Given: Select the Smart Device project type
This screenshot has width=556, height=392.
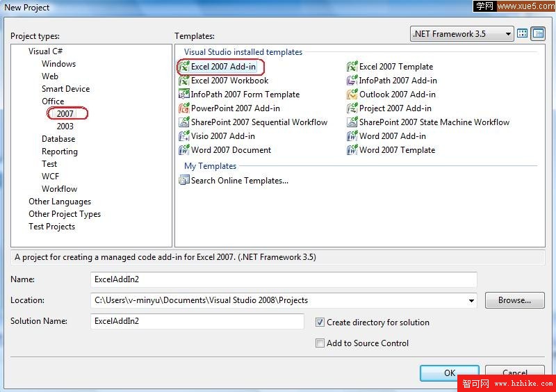Looking at the screenshot, I should pos(65,89).
